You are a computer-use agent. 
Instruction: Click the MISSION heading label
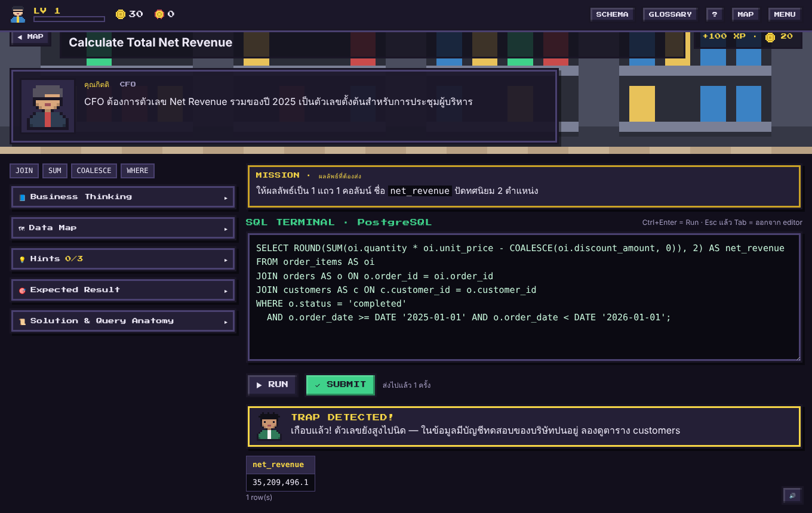pyautogui.click(x=278, y=175)
